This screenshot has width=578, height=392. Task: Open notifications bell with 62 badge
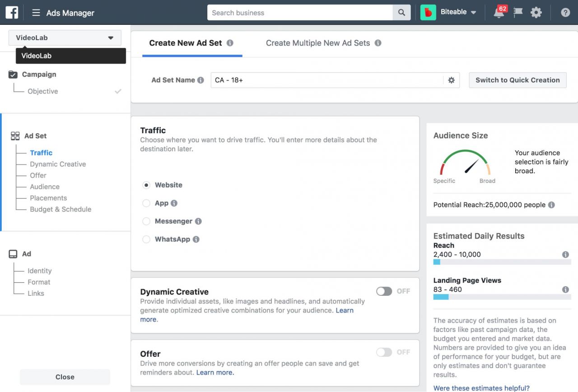click(499, 12)
